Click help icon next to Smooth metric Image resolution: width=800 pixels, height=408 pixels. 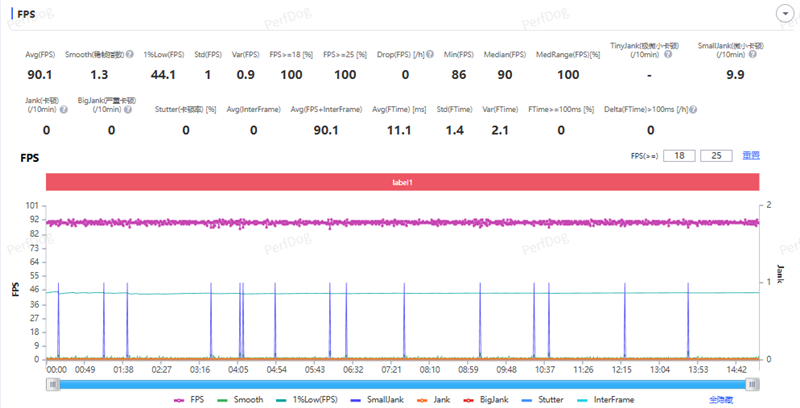(130, 53)
